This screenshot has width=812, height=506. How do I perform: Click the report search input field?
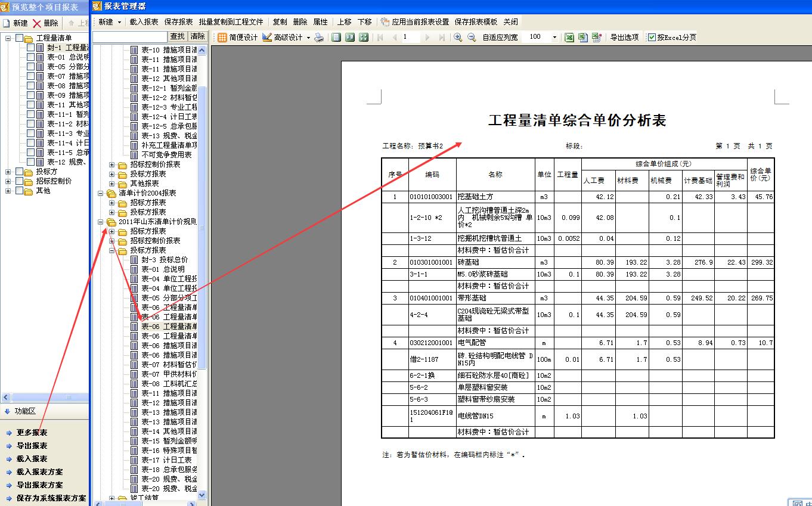click(x=129, y=37)
